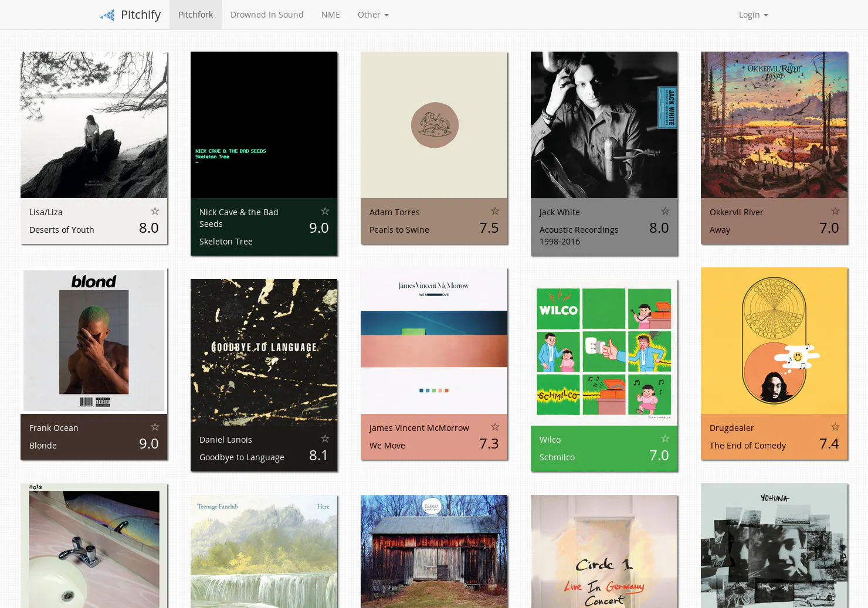Open Wilco Schmilco comic cover

point(604,352)
